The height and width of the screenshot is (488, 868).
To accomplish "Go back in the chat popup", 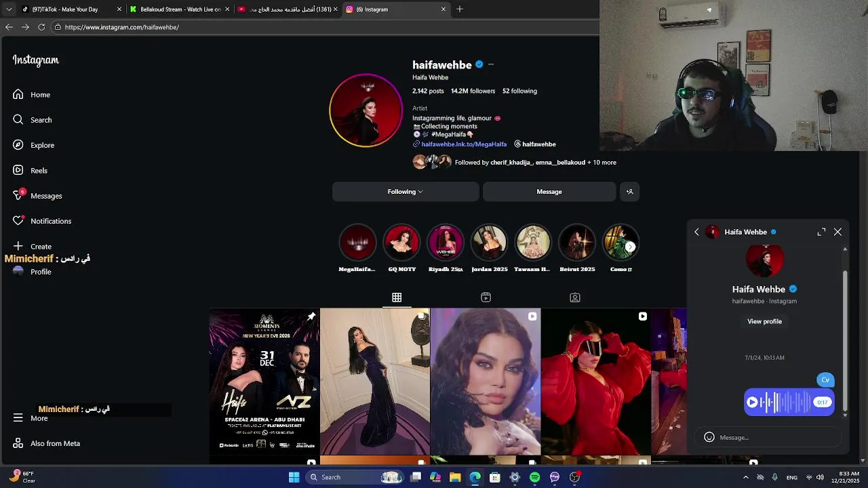I will click(x=696, y=232).
